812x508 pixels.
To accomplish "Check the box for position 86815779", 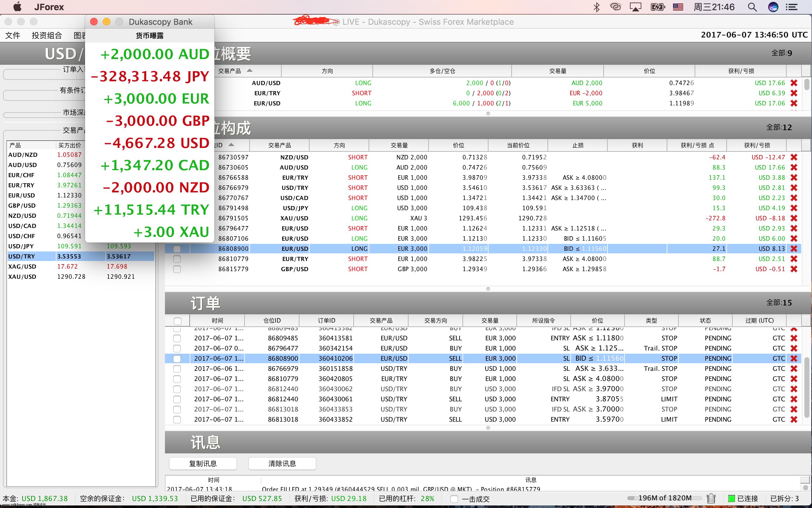I will click(x=177, y=269).
